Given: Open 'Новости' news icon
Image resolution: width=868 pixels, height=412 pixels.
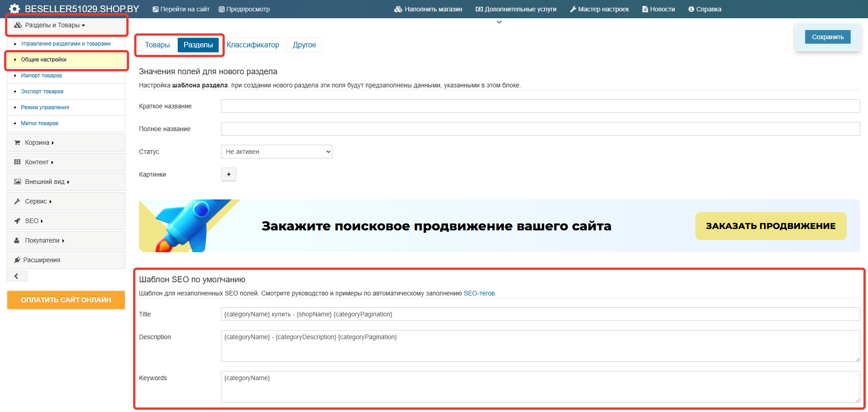Looking at the screenshot, I should point(644,9).
